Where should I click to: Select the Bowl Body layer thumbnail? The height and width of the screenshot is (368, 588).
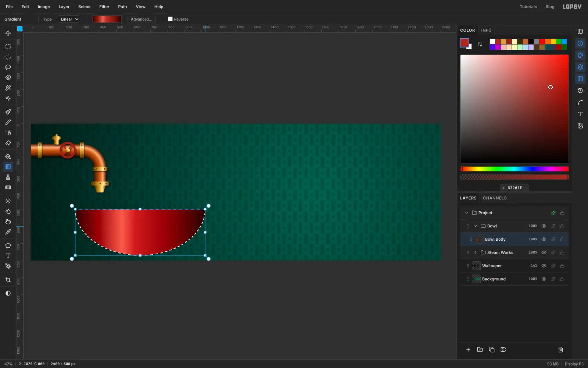point(479,239)
